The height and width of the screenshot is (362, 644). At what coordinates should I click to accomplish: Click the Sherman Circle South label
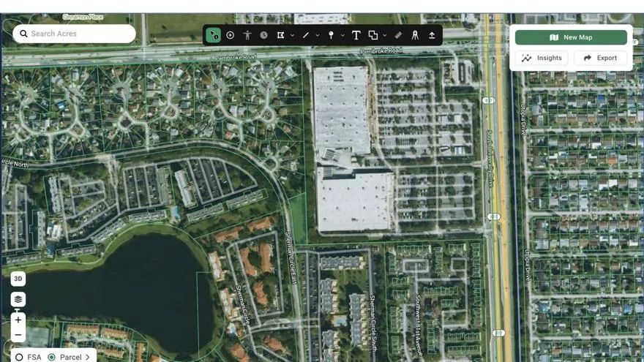[x=372, y=323]
